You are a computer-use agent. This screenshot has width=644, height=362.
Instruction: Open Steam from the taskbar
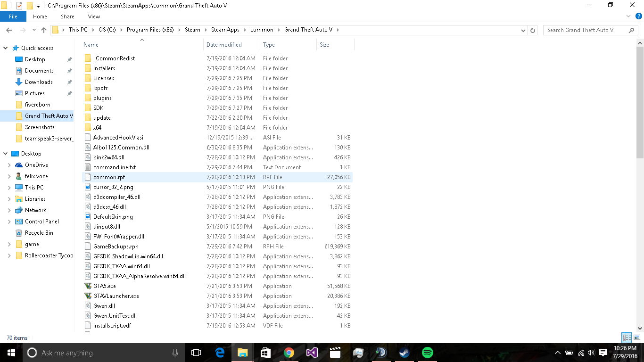(405, 353)
